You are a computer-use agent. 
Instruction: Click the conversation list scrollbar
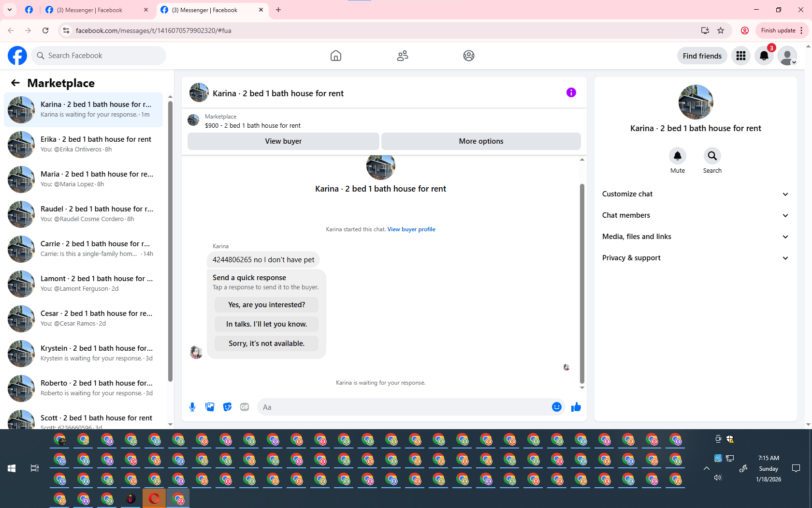(x=170, y=241)
